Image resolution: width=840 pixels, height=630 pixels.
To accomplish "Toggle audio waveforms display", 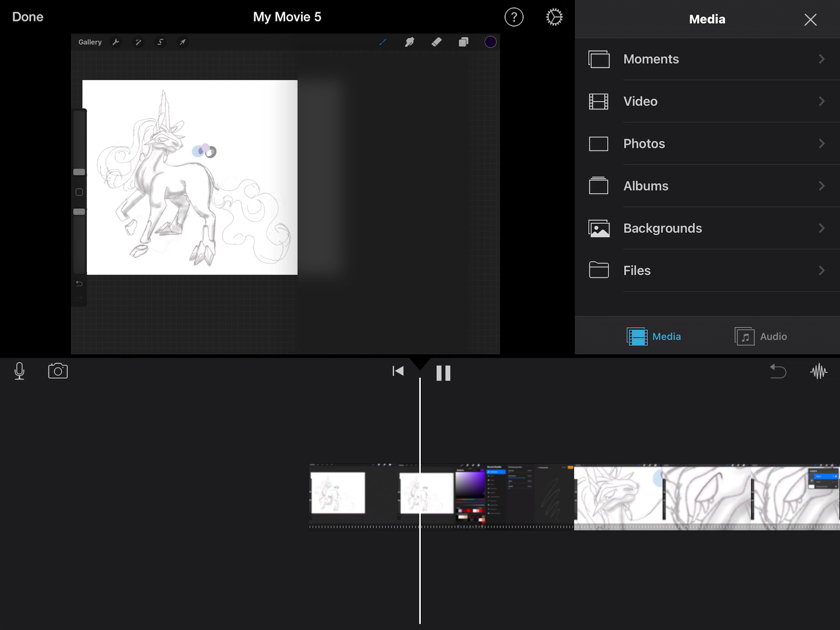I will (x=819, y=371).
